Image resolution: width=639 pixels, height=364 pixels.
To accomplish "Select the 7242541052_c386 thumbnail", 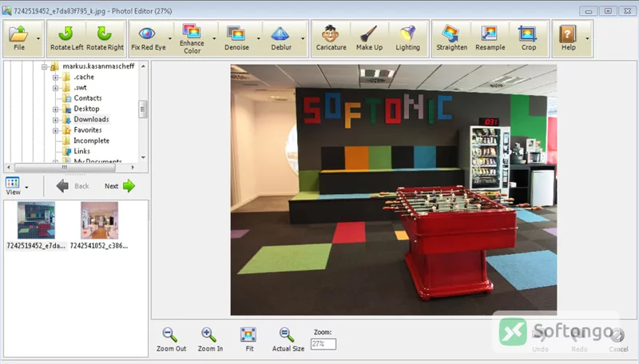I will click(99, 225).
